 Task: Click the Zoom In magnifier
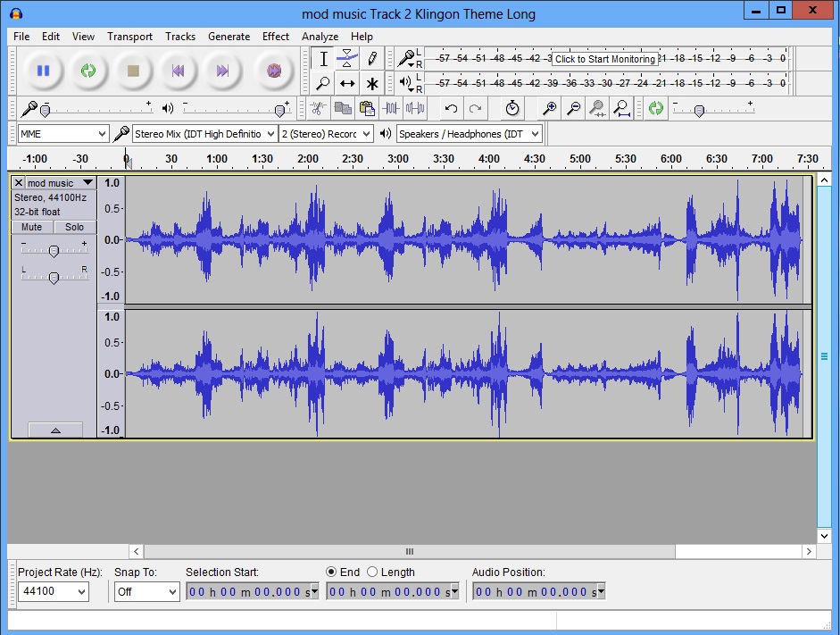tap(550, 108)
